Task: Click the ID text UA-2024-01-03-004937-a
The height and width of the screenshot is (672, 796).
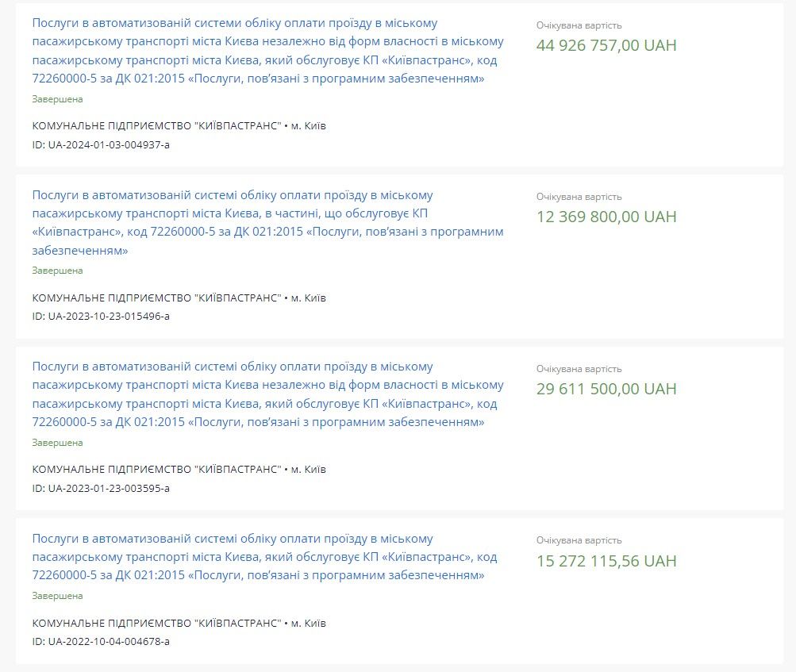Action: point(101,144)
